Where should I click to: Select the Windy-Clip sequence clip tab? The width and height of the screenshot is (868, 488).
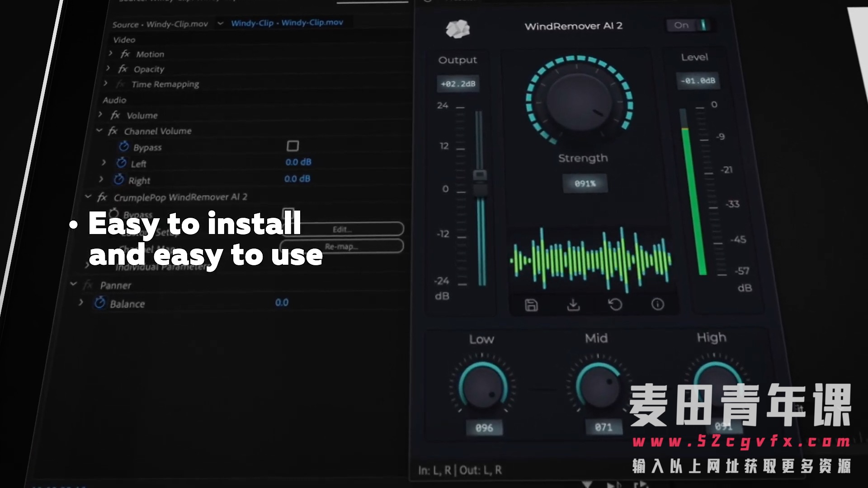pyautogui.click(x=287, y=23)
